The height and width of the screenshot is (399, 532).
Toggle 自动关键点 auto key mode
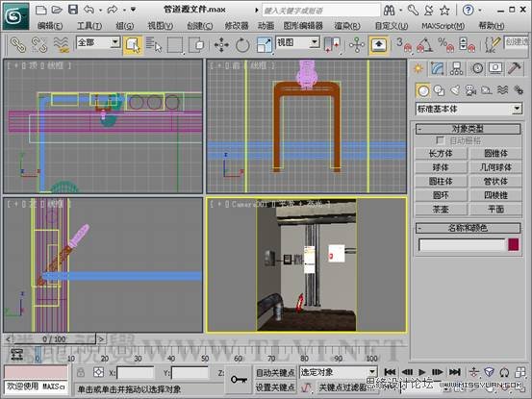pos(275,373)
